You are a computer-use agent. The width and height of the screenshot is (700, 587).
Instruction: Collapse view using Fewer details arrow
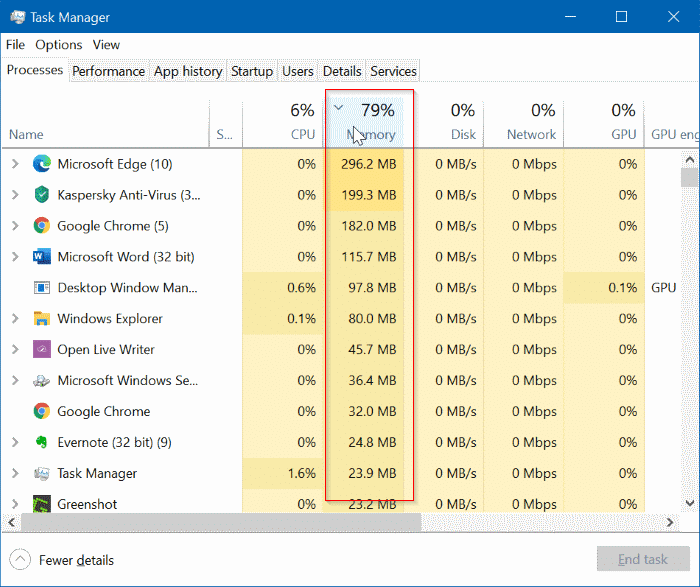coord(20,560)
